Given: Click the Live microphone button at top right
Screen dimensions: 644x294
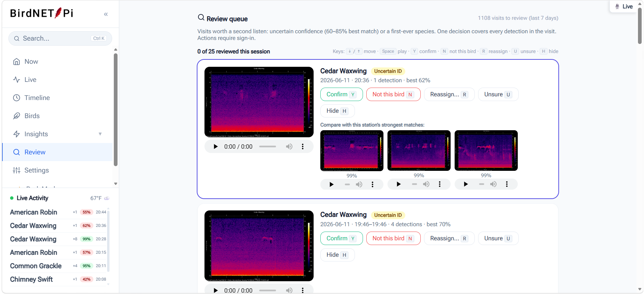Looking at the screenshot, I should [x=624, y=6].
